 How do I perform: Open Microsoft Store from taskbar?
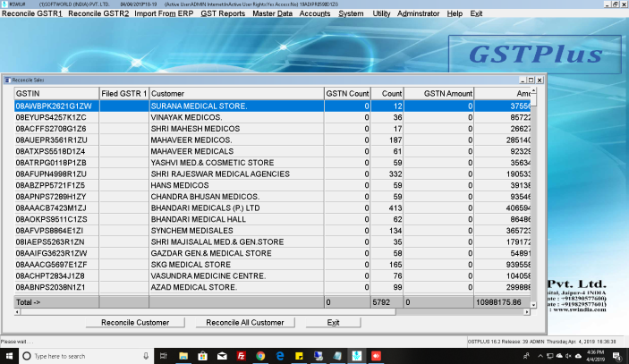click(202, 356)
